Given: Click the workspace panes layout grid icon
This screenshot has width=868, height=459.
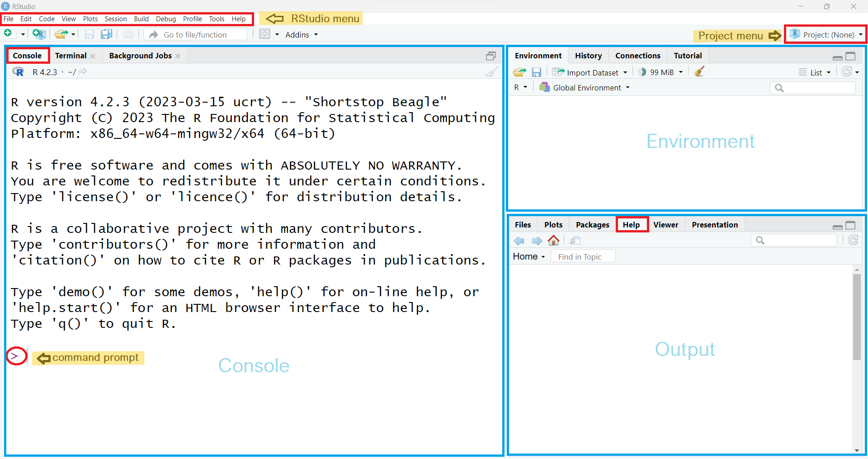Looking at the screenshot, I should point(265,34).
